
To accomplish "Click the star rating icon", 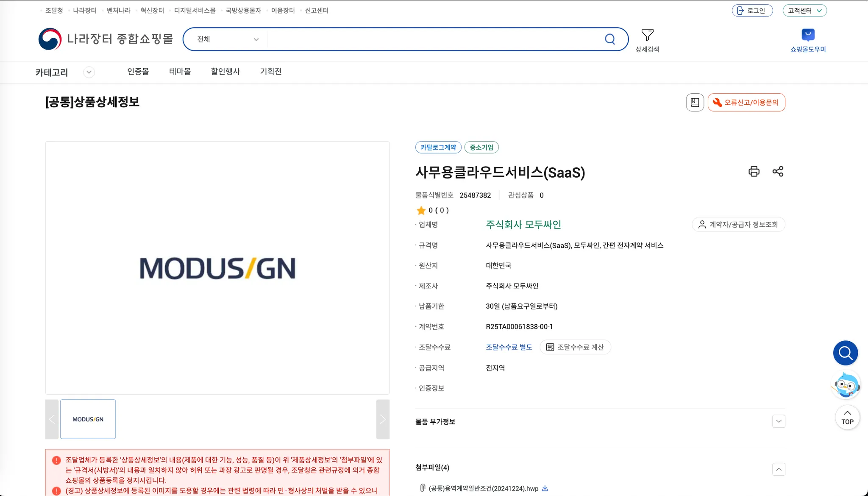I will point(421,210).
